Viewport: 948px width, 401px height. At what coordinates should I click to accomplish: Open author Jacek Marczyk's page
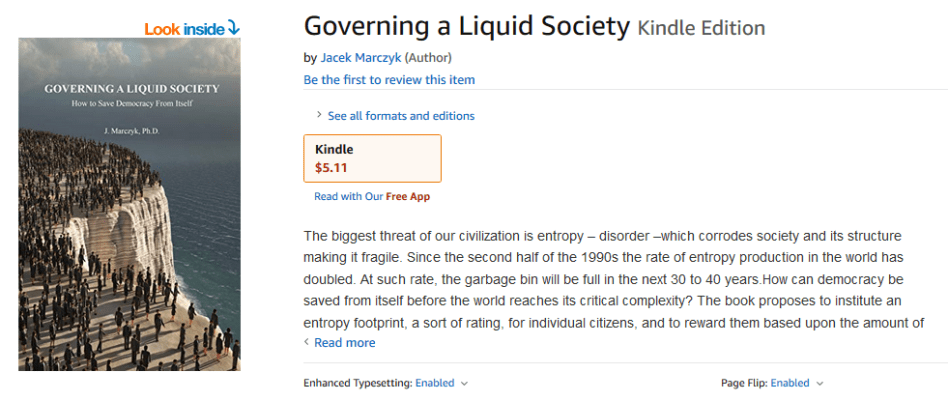pos(361,57)
